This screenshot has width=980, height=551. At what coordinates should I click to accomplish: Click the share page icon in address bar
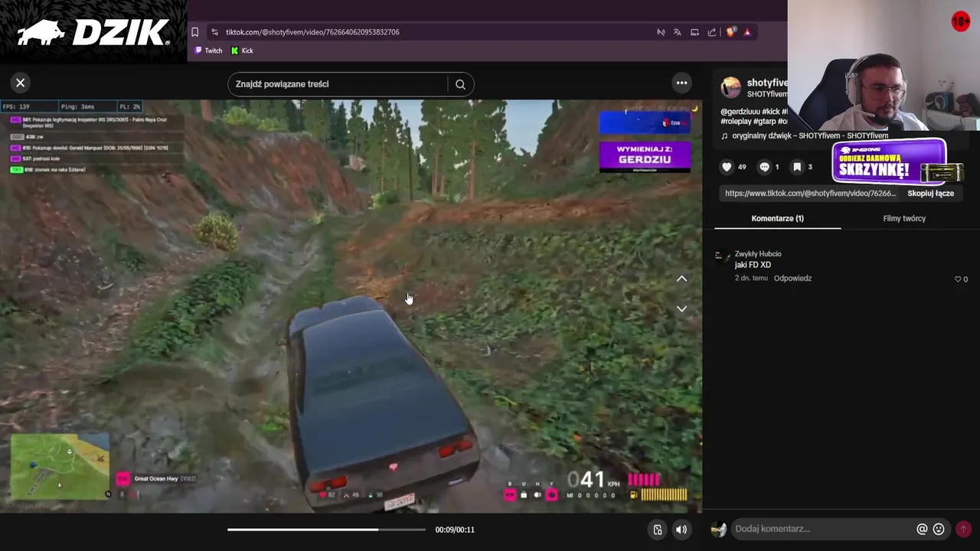point(712,32)
